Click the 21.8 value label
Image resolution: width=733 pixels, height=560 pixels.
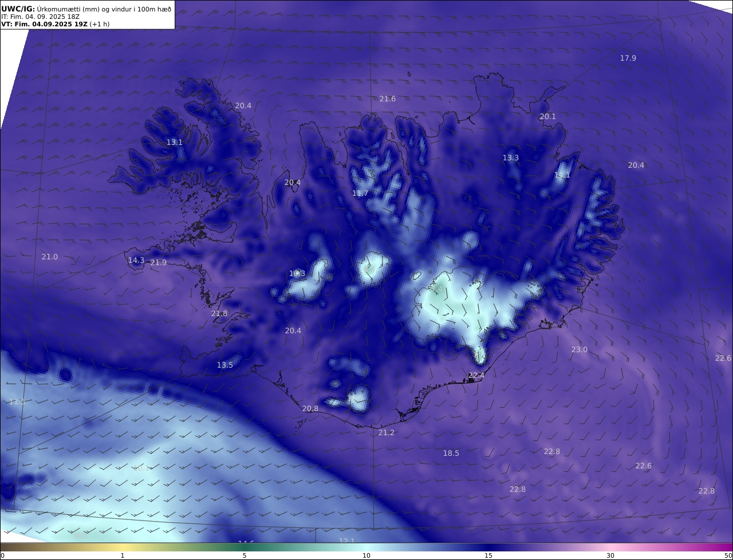pos(219,313)
